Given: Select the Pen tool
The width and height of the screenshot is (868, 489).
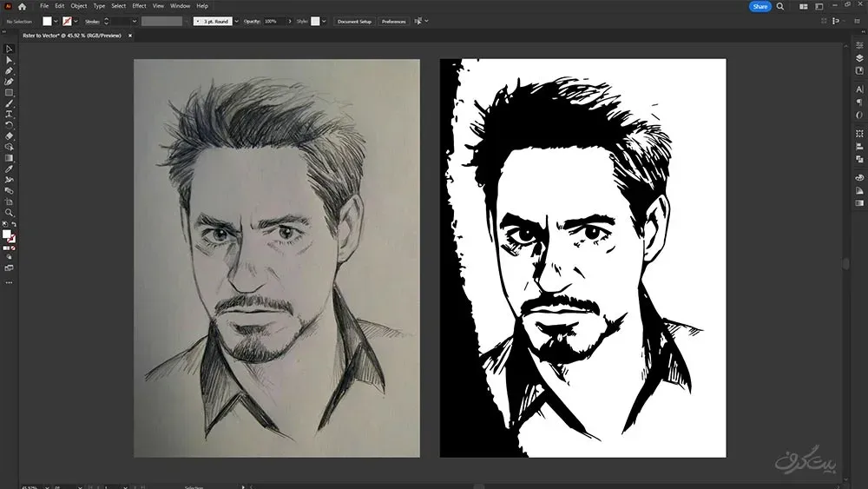Looking at the screenshot, I should 9,71.
